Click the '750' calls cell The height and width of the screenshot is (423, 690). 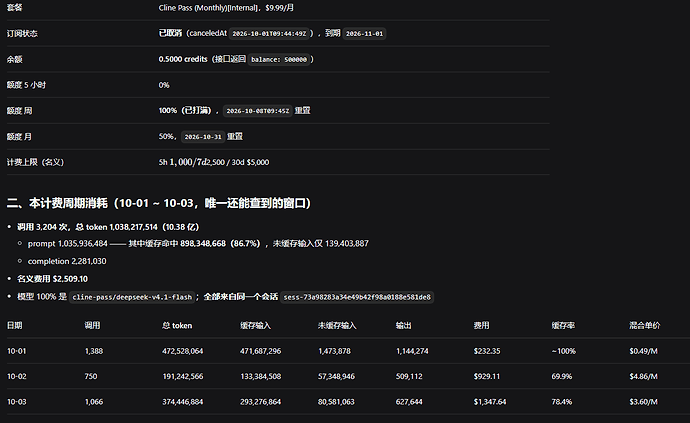coord(91,377)
